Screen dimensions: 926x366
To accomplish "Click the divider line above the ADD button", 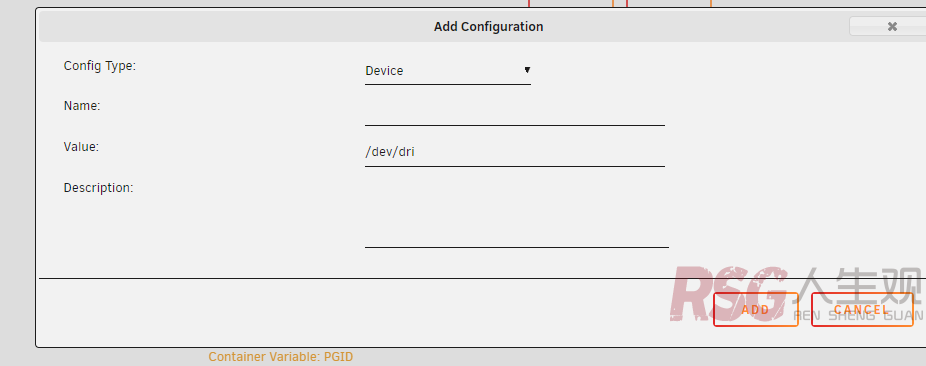I will [x=482, y=278].
